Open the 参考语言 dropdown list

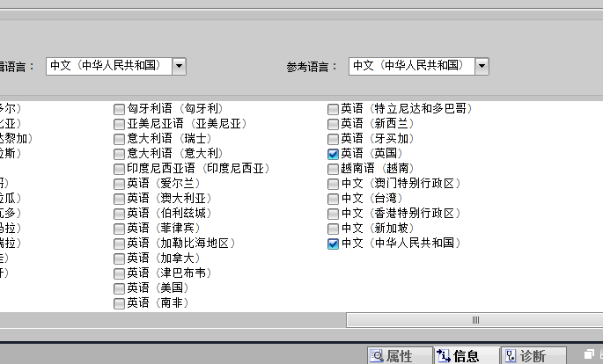[482, 67]
